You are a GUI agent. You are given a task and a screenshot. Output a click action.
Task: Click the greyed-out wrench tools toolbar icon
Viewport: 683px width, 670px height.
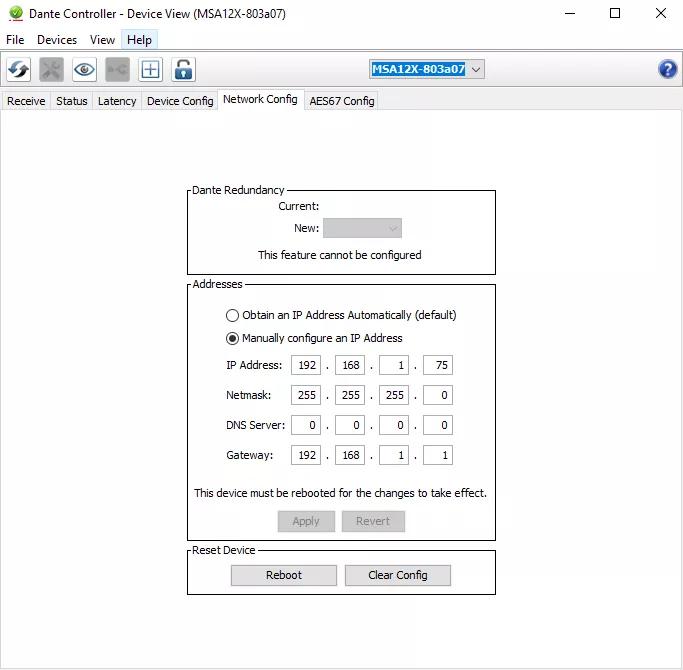point(51,70)
